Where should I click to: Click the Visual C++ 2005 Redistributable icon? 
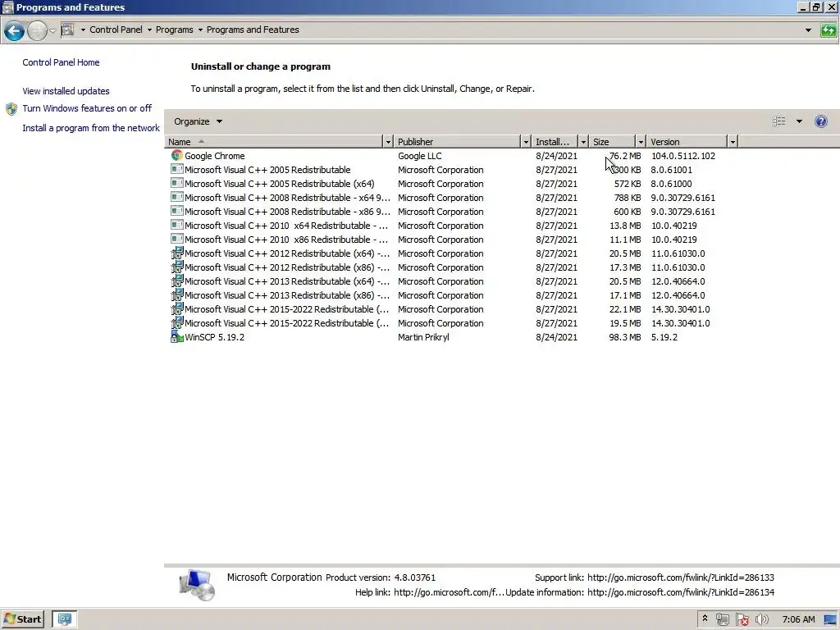(176, 169)
